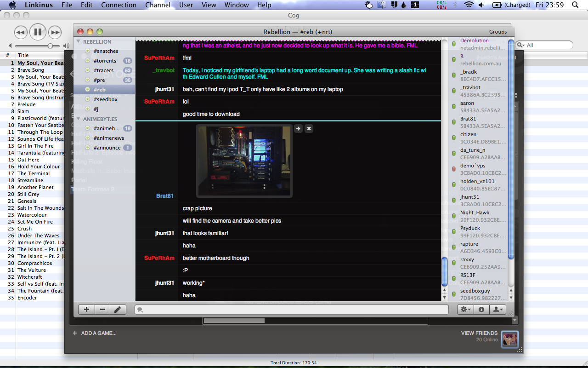Click the system volume menu bar icon

481,5
